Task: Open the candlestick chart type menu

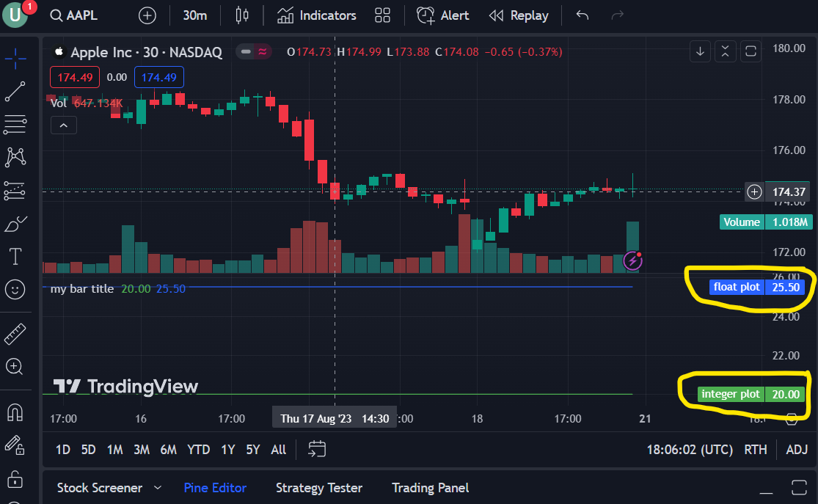Action: (x=242, y=15)
